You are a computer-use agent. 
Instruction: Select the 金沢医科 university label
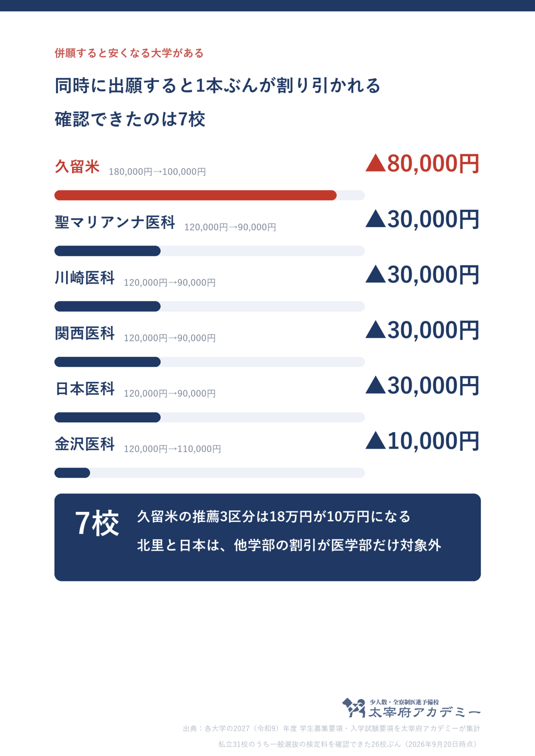click(85, 444)
